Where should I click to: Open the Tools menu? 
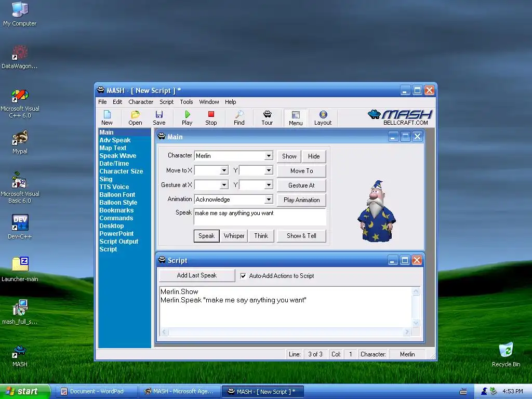[x=187, y=102]
